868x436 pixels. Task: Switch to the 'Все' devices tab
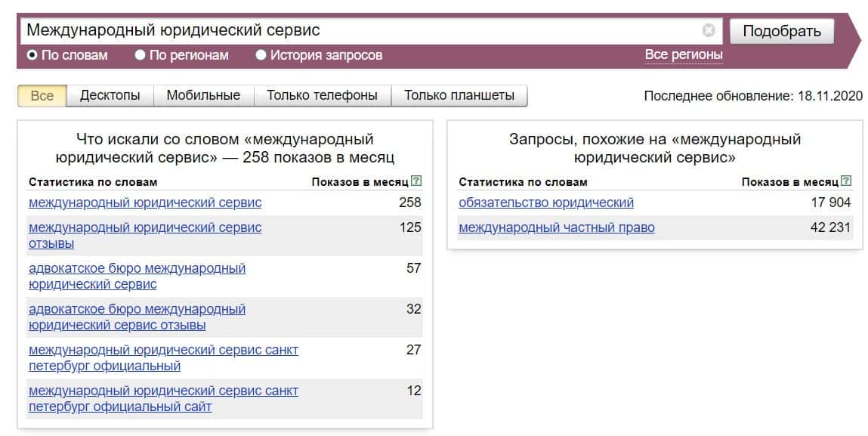[x=42, y=96]
